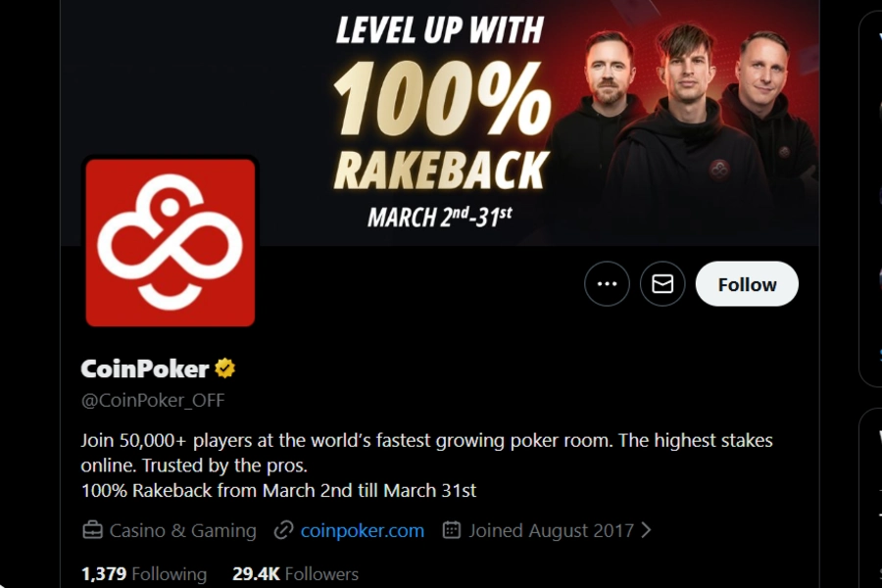View the 29.4K Followers list
The height and width of the screenshot is (588, 882).
coord(295,574)
